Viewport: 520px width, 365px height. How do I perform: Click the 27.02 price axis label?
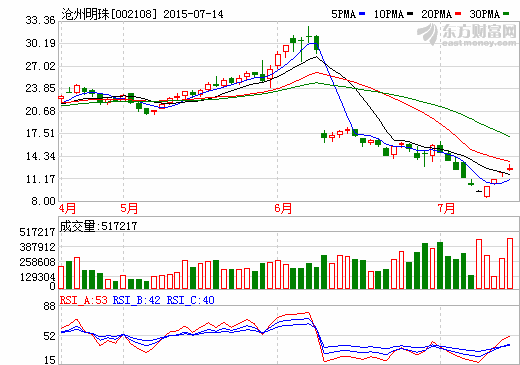click(x=40, y=66)
